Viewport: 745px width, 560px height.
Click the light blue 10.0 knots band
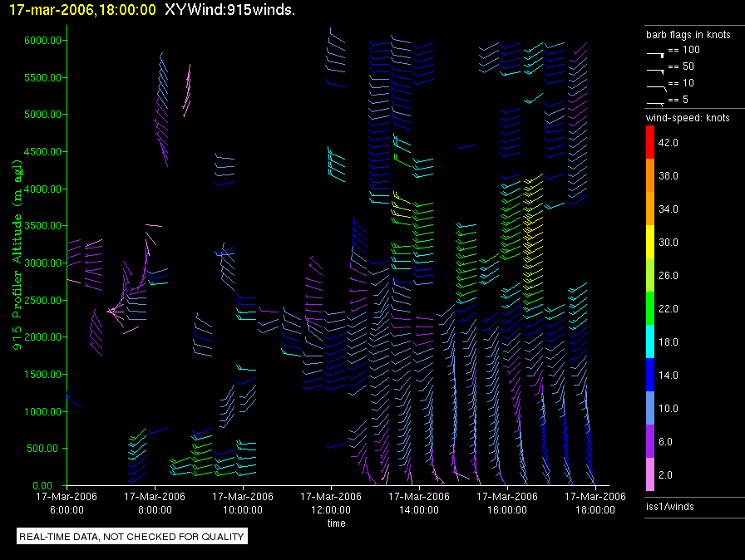pyautogui.click(x=650, y=408)
